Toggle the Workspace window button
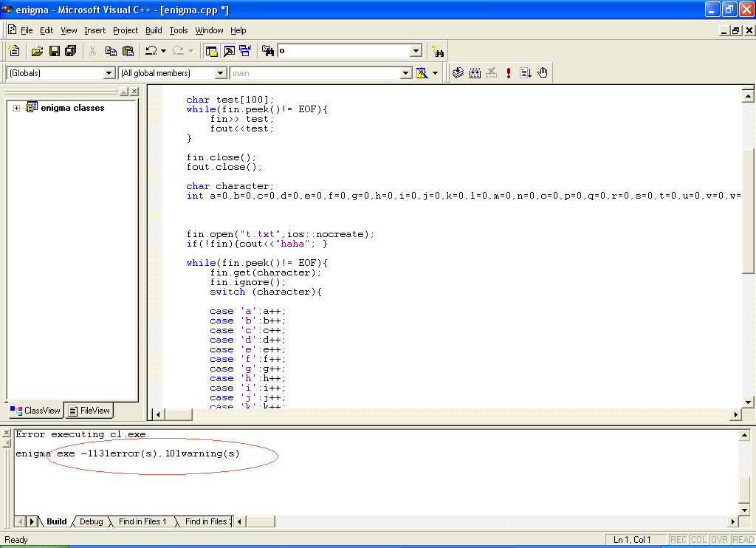Viewport: 756px width, 548px height. click(x=211, y=51)
